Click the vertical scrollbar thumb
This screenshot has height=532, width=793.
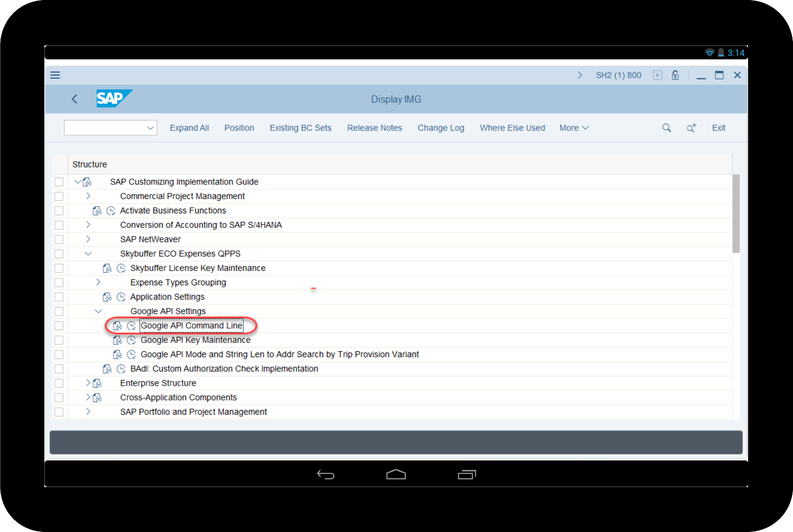736,213
